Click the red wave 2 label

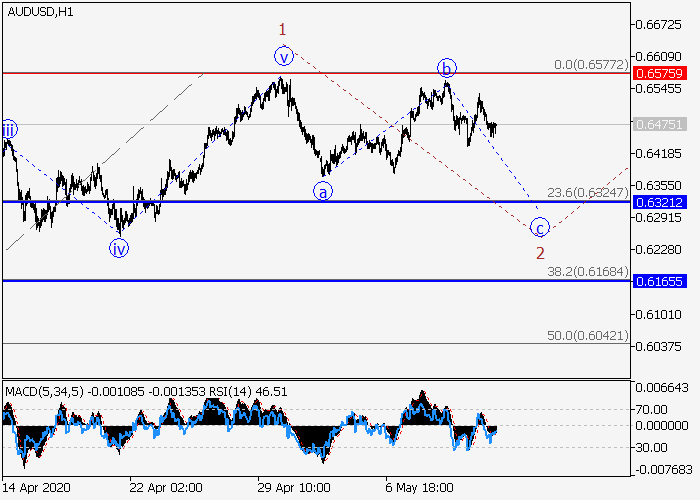click(x=540, y=252)
